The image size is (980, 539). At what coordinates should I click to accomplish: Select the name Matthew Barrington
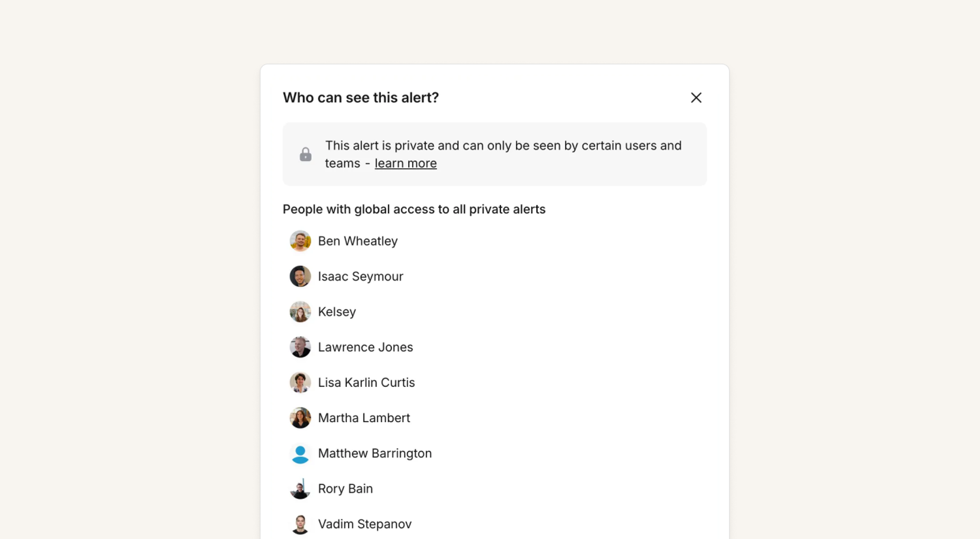coord(374,454)
